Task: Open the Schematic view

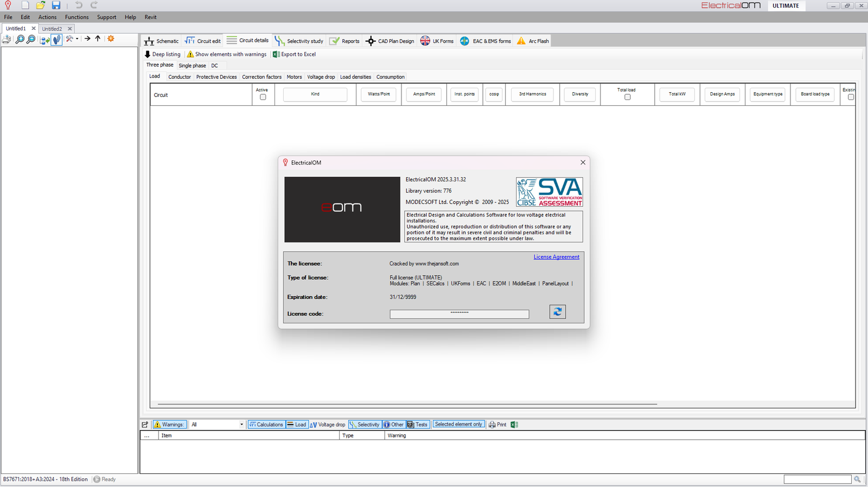Action: [162, 41]
